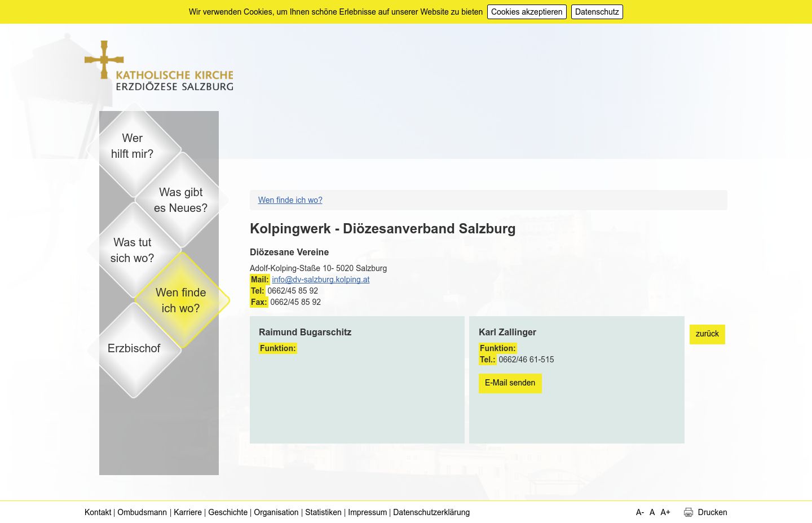Click the cookie notice text 'Wir verwenden Cookies'
The width and height of the screenshot is (812, 523).
[231, 12]
